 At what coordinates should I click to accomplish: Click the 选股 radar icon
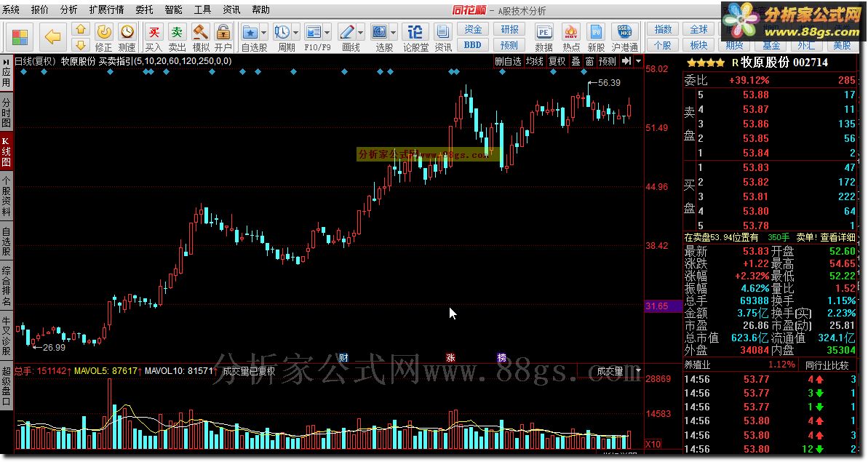[x=380, y=31]
